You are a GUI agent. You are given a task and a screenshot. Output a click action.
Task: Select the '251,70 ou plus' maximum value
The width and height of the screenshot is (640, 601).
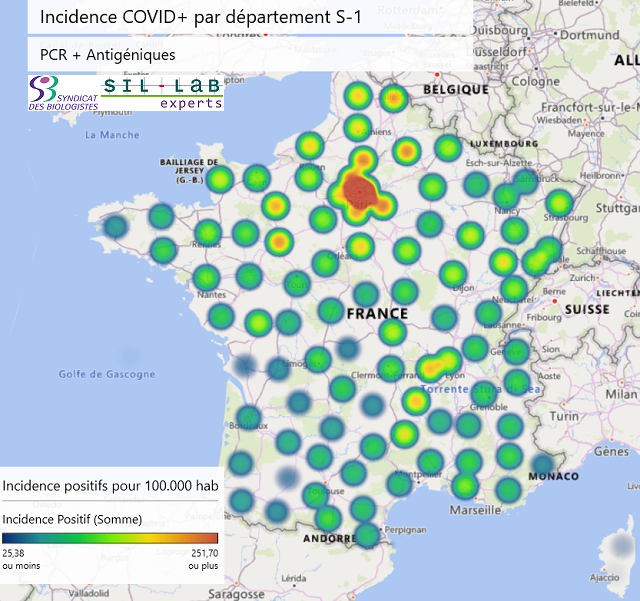pos(203,559)
